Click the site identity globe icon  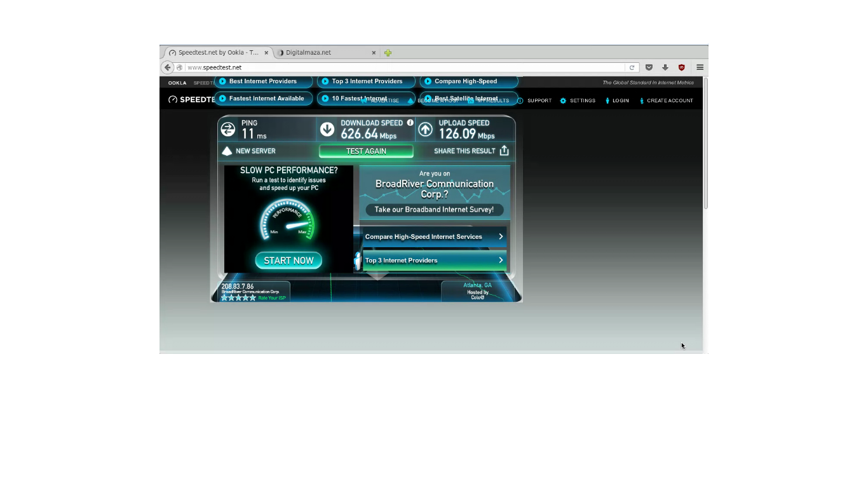(x=180, y=67)
